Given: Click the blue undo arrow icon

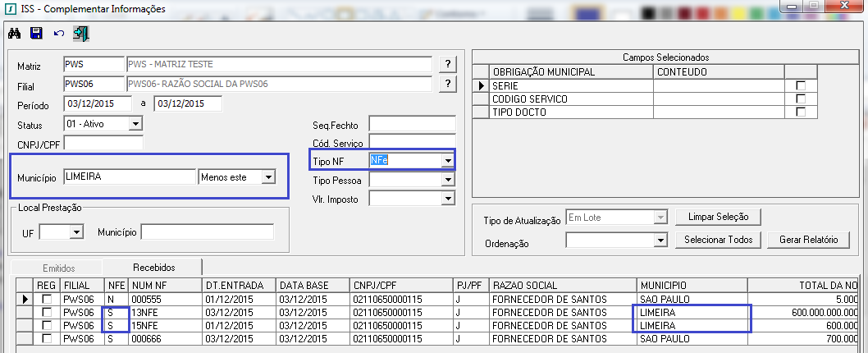Looking at the screenshot, I should point(58,34).
